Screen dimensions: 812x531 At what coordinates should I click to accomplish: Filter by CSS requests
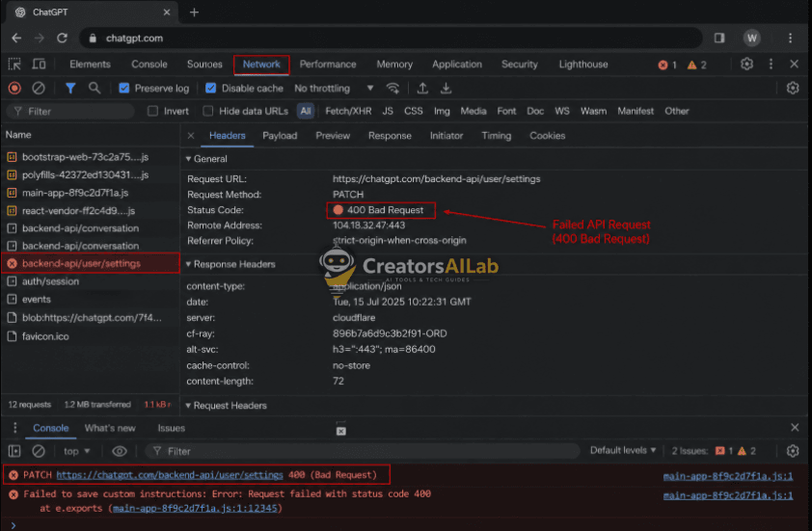[x=414, y=111]
